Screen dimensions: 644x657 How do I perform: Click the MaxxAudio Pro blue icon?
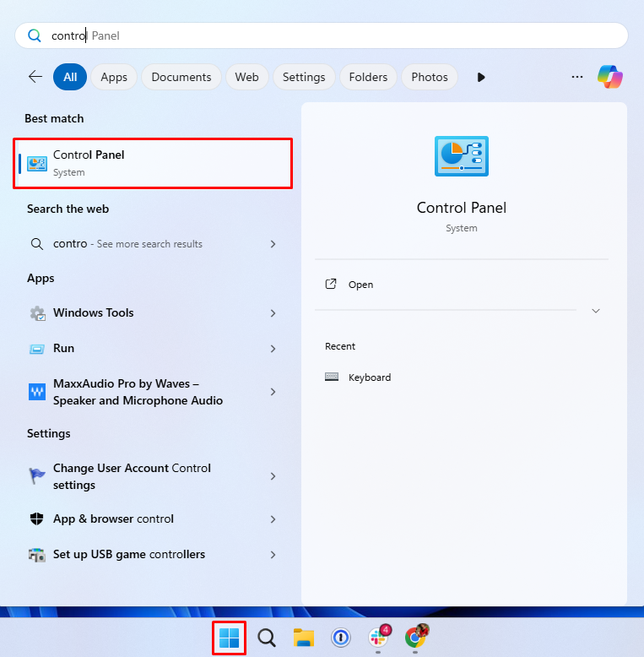click(x=37, y=392)
